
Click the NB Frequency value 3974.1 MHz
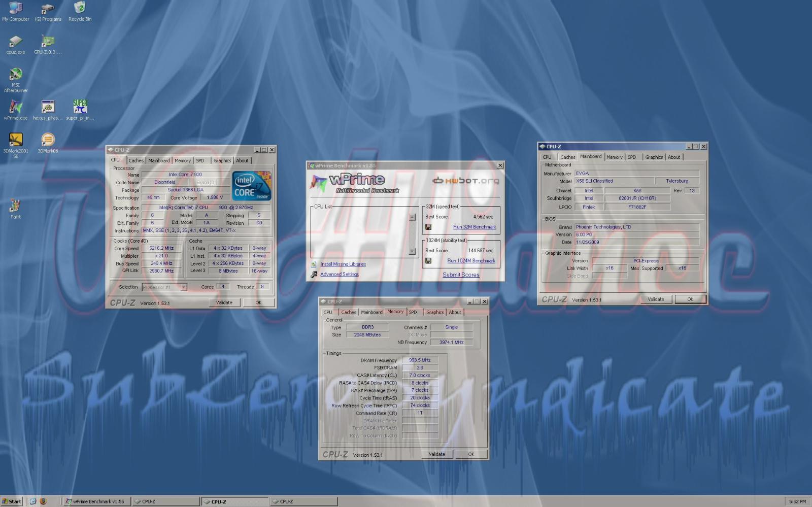pyautogui.click(x=452, y=342)
